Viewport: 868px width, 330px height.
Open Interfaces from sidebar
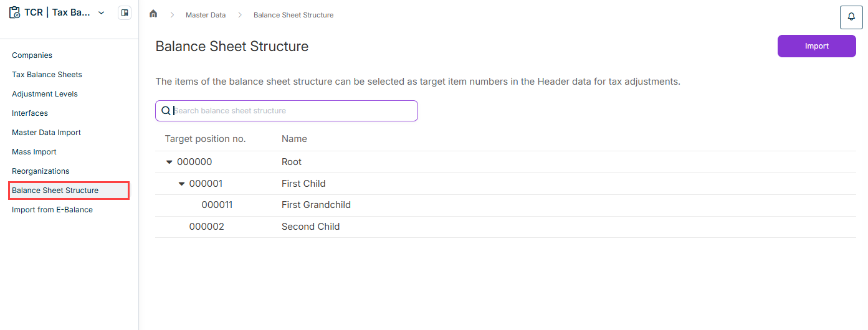[30, 113]
